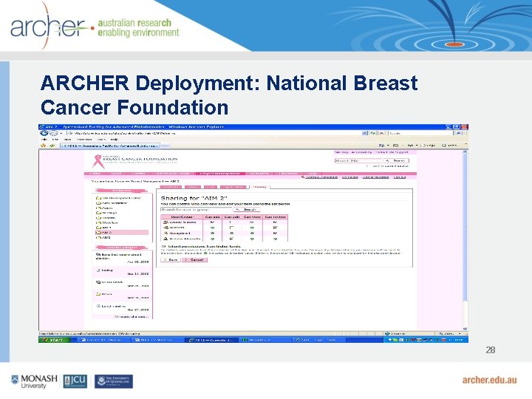
Task: Open the Workflow folder in navigation
Action: [107, 222]
